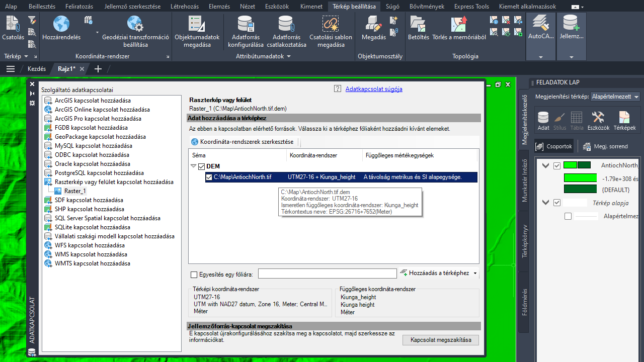Click the dark green {DEFAULT} color swatch

[x=580, y=190]
